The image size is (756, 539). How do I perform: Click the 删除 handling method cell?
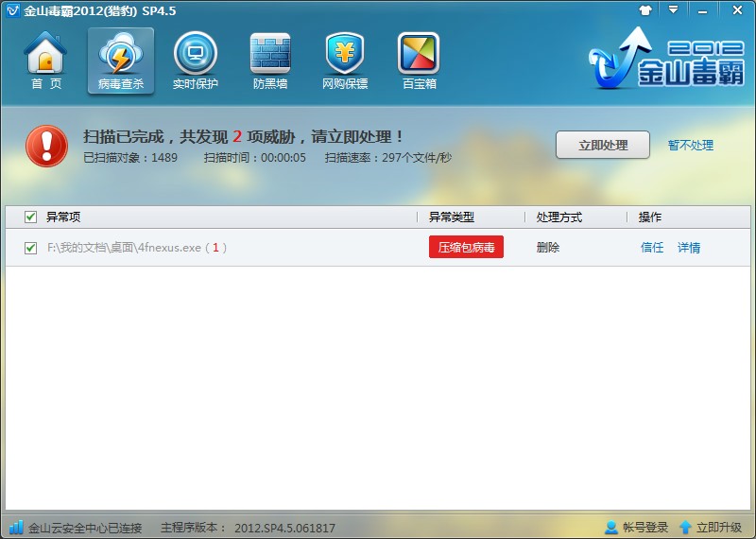click(548, 248)
